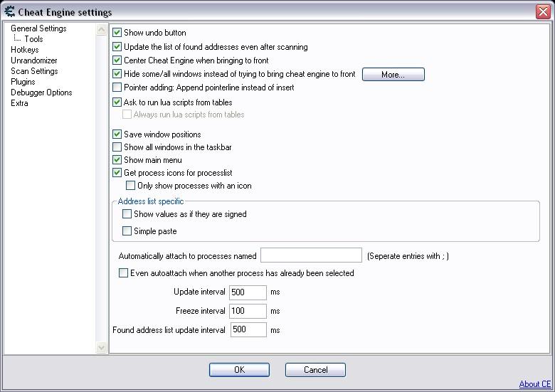Enable Even autoattach when another process selected
Image resolution: width=555 pixels, height=392 pixels.
tap(123, 272)
